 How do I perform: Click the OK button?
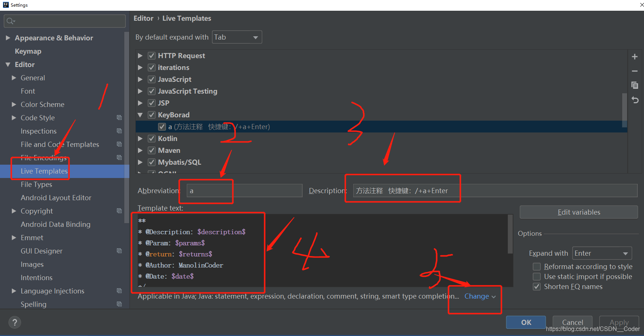tap(526, 322)
